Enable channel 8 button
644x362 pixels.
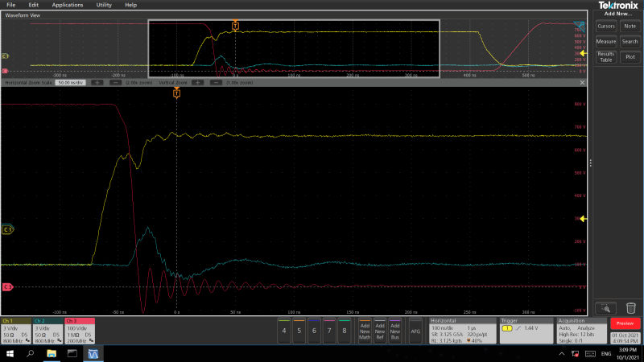(x=345, y=330)
